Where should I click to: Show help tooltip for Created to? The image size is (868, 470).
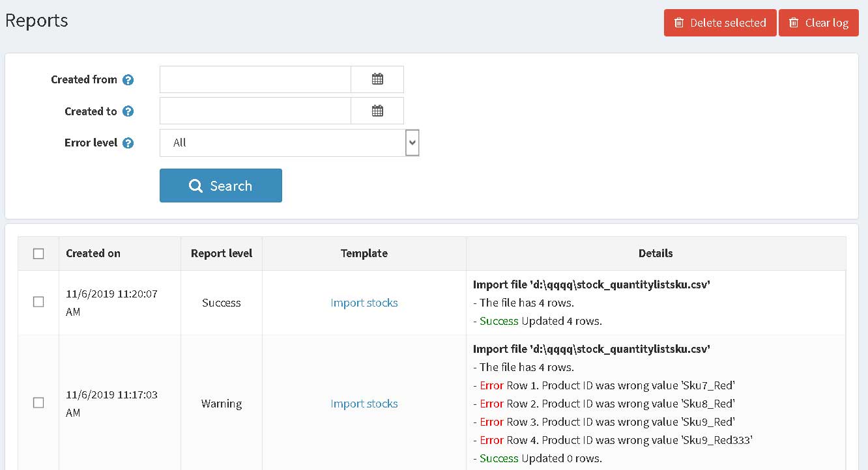(128, 111)
